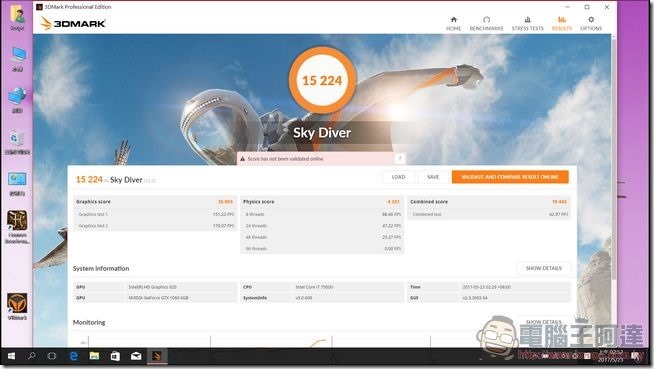The height and width of the screenshot is (369, 654).
Task: Click the Sky Diver title on hero image
Action: (x=322, y=133)
